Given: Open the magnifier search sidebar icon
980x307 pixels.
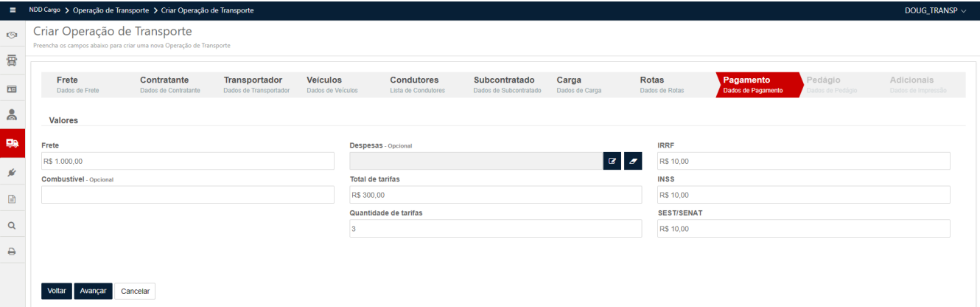Looking at the screenshot, I should point(12,225).
